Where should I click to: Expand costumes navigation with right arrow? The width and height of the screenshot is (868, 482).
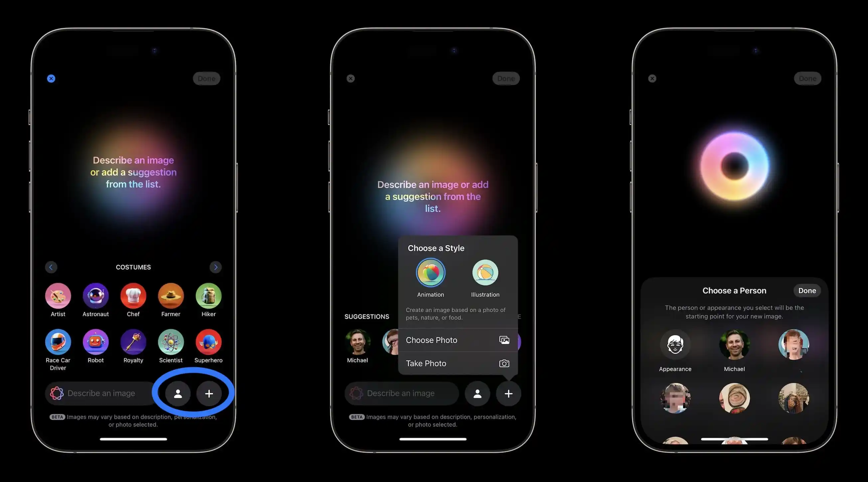point(216,267)
